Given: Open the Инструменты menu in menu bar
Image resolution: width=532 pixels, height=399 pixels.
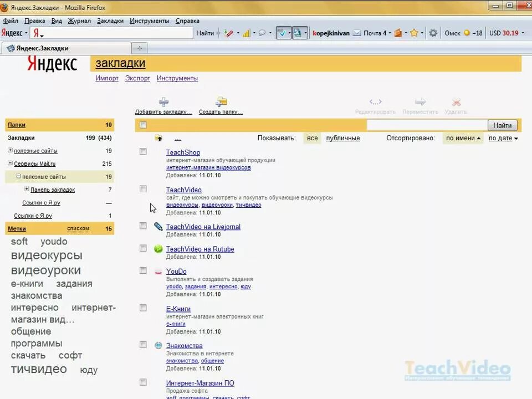Looking at the screenshot, I should [x=149, y=21].
